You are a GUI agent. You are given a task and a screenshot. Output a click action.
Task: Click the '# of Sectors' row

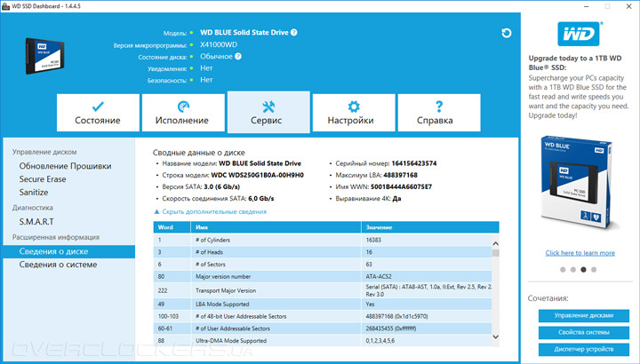(323, 265)
